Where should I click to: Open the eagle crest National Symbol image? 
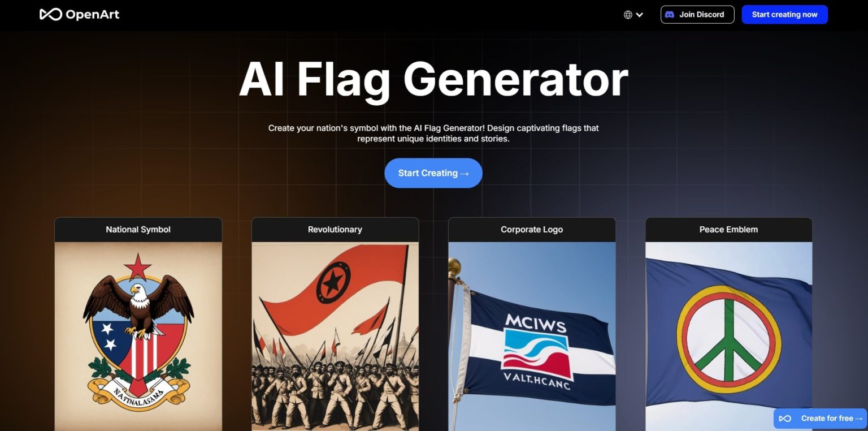(x=138, y=337)
